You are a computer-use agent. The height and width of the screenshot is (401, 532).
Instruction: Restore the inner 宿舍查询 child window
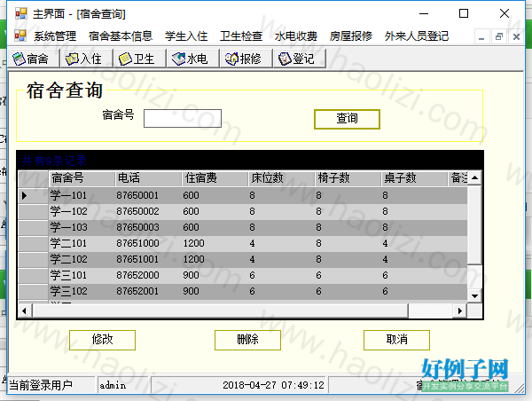pyautogui.click(x=498, y=37)
